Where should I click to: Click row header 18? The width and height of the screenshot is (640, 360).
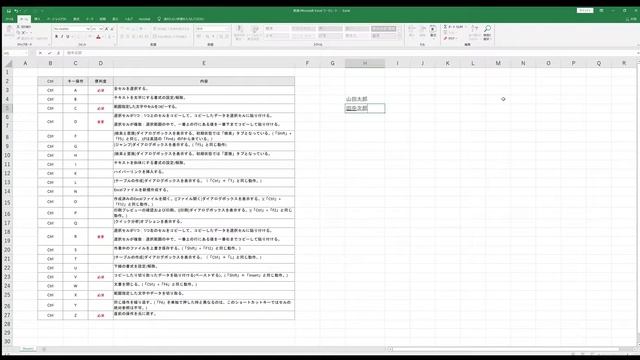(x=7, y=232)
